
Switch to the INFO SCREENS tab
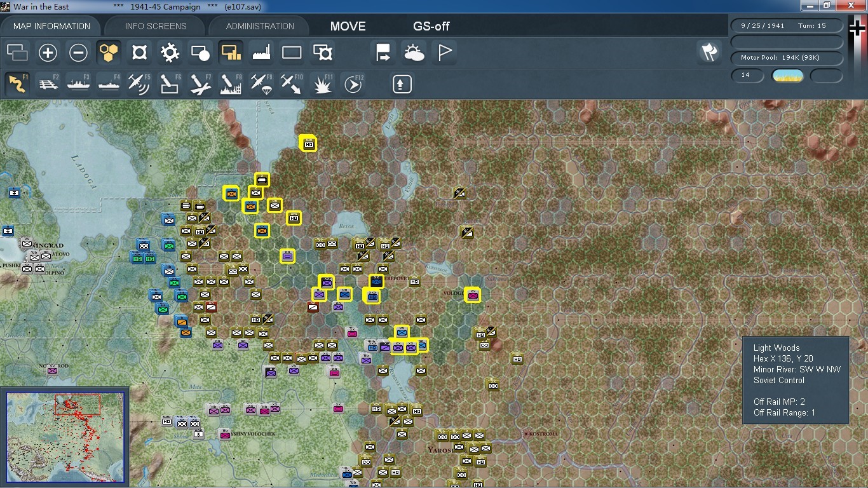point(156,26)
